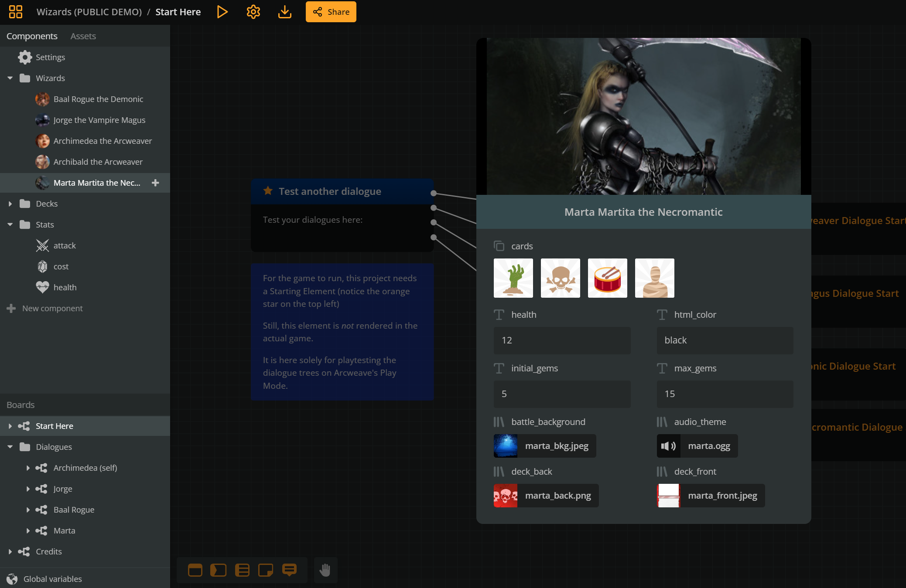Select the Note tool in the bottom toolbar

tap(265, 570)
